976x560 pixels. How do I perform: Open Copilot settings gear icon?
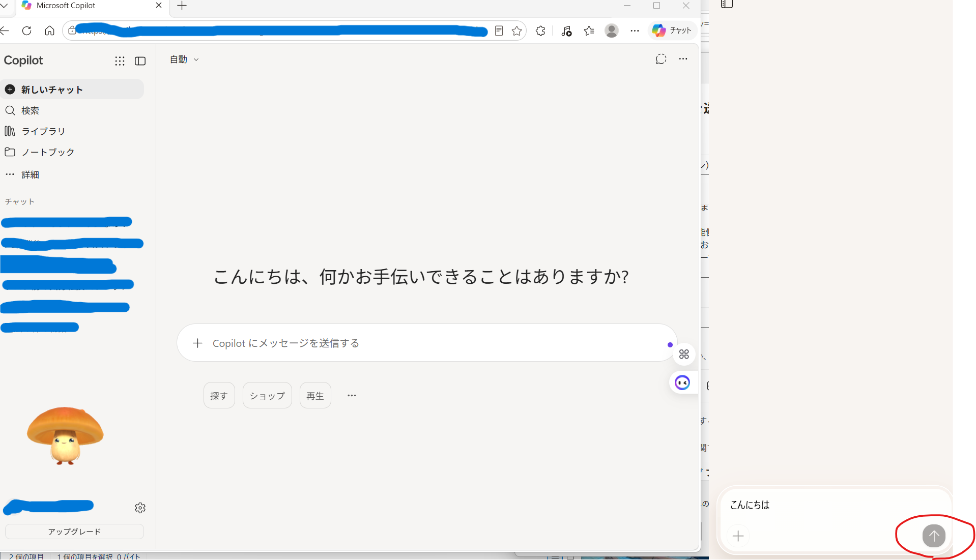tap(140, 508)
